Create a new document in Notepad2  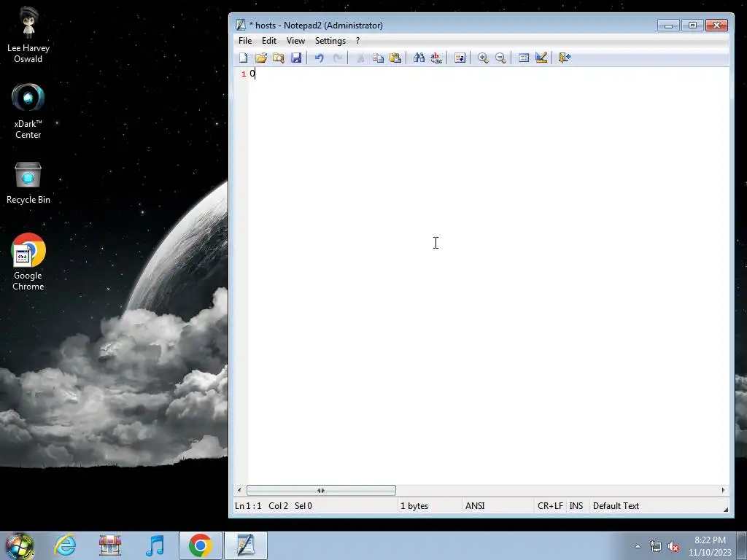click(243, 58)
